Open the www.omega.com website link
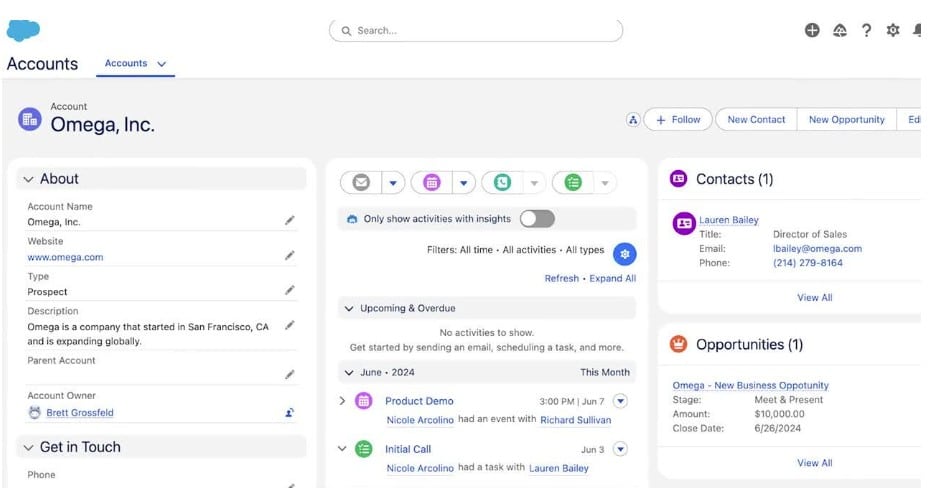Image resolution: width=951 pixels, height=488 pixels. pyautogui.click(x=65, y=257)
